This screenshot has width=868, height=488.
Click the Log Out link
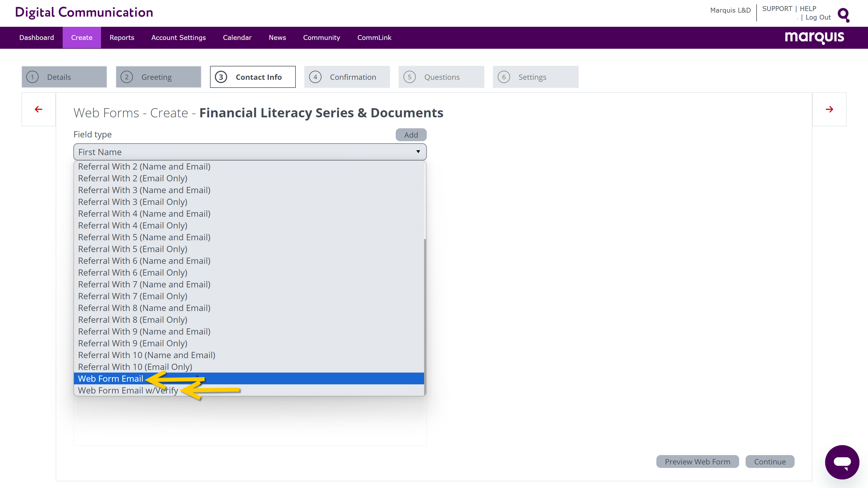[818, 17]
